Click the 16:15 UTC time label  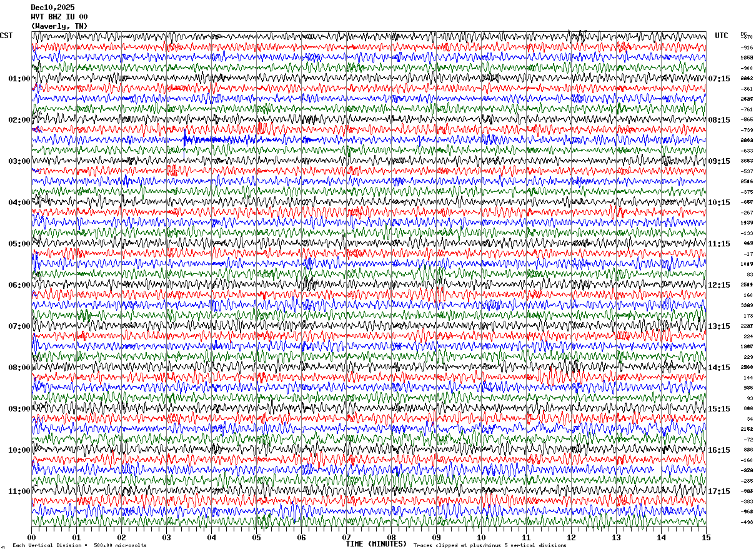pos(719,450)
